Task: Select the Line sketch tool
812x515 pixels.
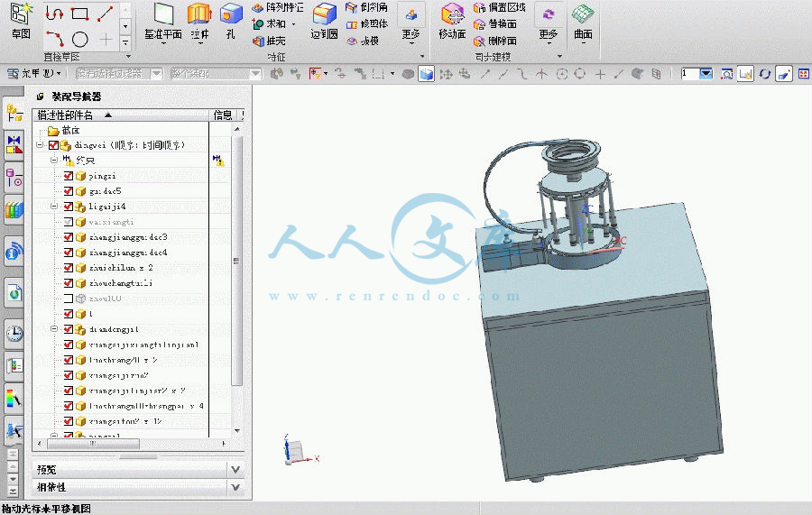Action: [x=106, y=13]
